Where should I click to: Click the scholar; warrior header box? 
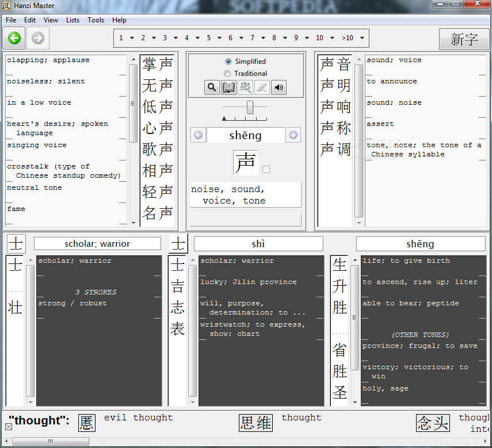click(x=97, y=244)
